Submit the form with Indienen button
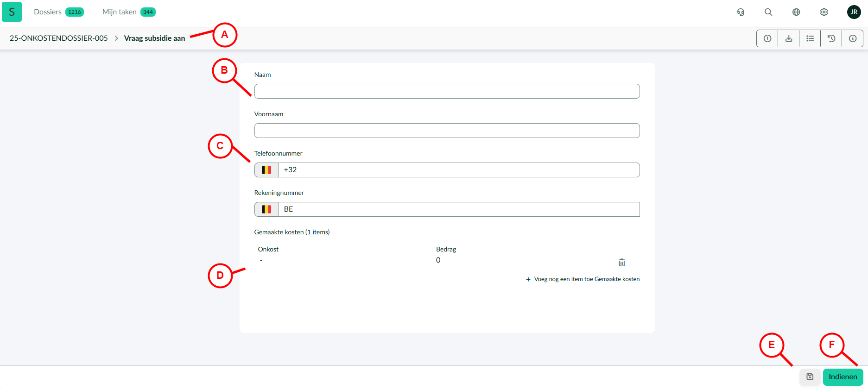Viewport: 868px width, 389px height. [843, 377]
